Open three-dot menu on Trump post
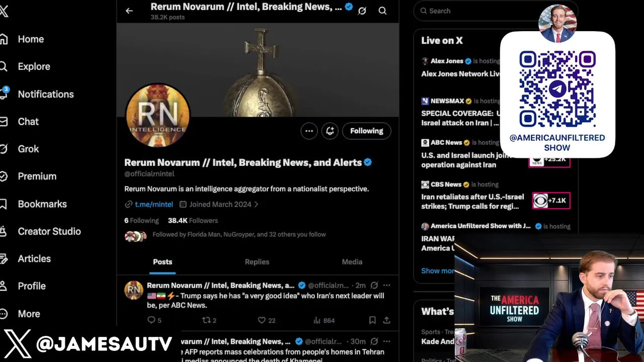This screenshot has height=362, width=644. coord(386,285)
